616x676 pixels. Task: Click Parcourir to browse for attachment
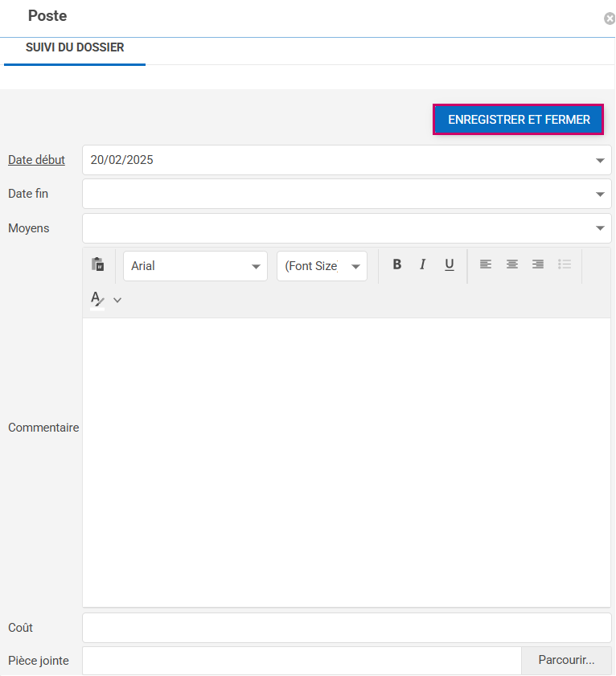[x=566, y=661]
